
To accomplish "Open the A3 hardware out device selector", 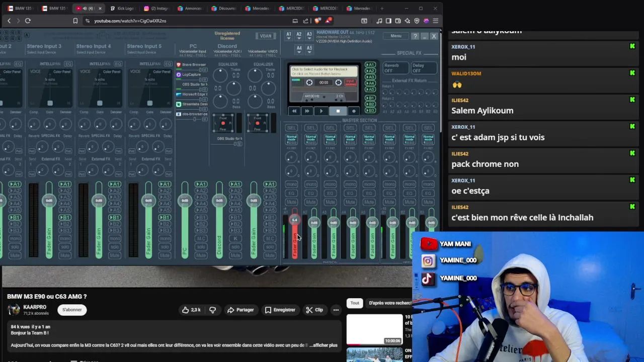I will tap(309, 35).
